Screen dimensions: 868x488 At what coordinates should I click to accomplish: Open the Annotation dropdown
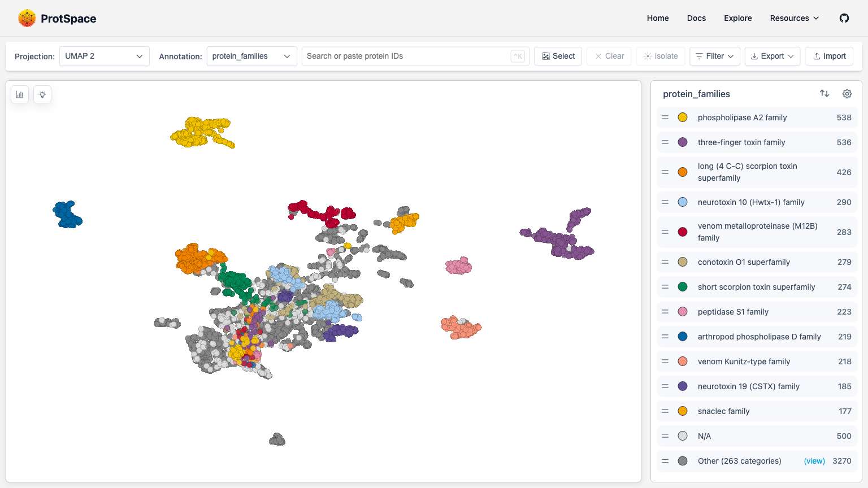point(251,56)
